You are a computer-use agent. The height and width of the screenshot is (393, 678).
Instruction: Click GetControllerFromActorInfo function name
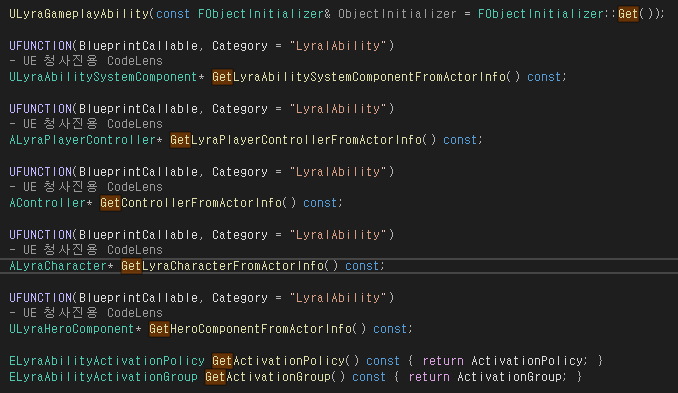tap(191, 203)
